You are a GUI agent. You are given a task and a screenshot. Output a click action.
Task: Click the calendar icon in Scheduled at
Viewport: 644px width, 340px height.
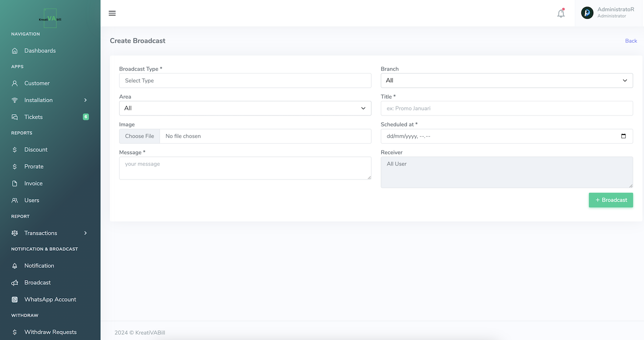click(x=623, y=136)
